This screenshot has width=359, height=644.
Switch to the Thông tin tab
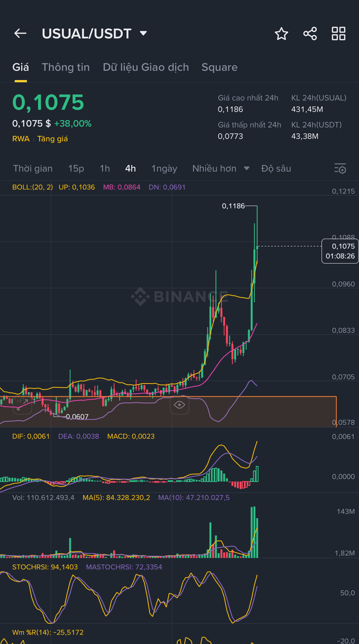65,67
